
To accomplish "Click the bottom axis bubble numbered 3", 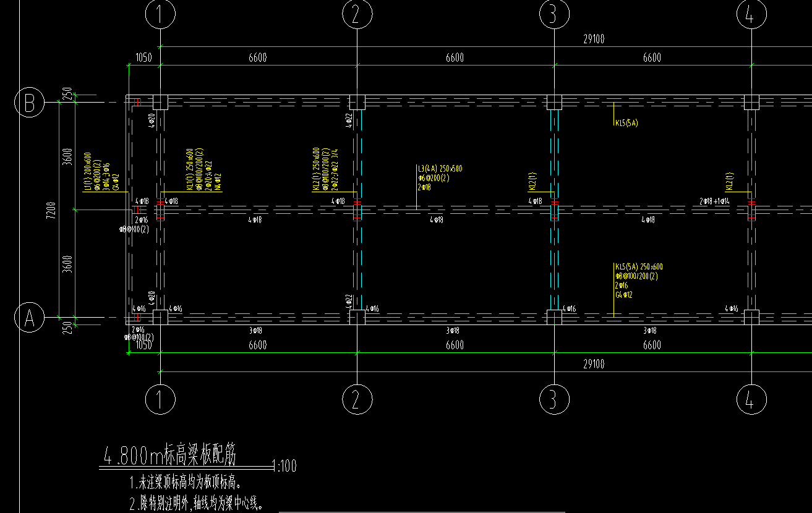I will point(554,399).
